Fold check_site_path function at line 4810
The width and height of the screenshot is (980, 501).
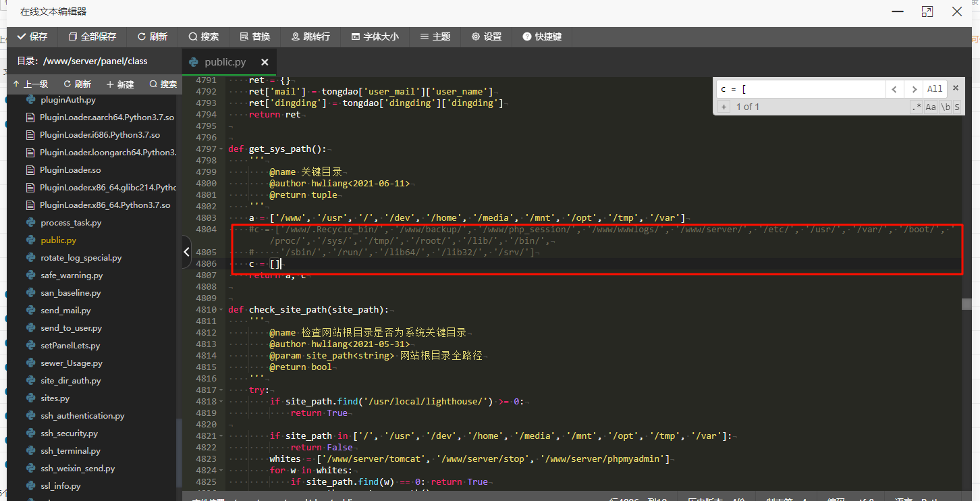pos(222,310)
